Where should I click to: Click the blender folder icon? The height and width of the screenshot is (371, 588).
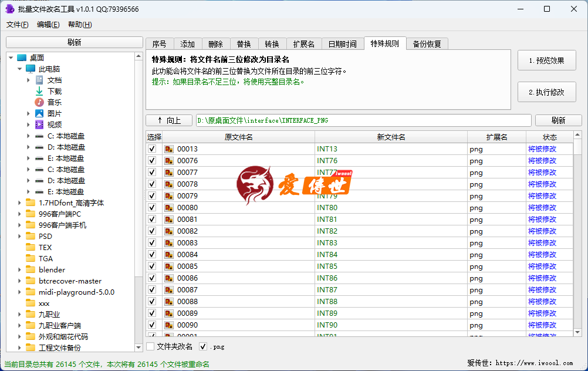31,269
